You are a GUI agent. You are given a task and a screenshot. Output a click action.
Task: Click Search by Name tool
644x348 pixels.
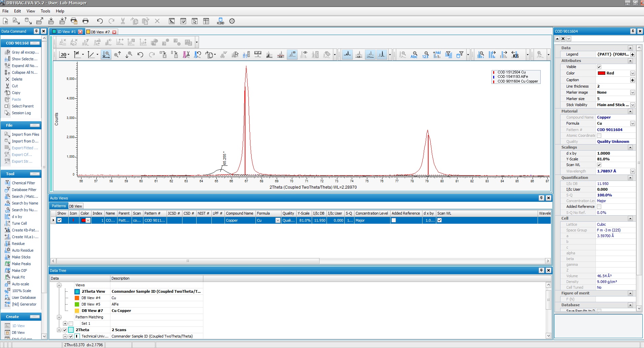coord(25,203)
